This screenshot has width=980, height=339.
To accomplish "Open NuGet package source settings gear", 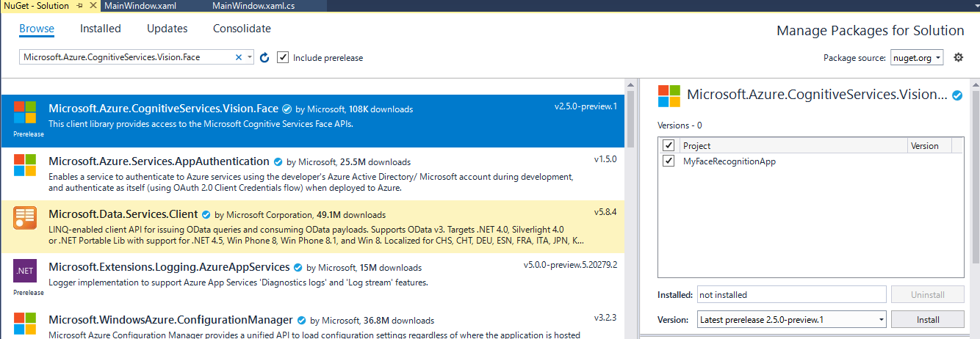I will point(958,57).
